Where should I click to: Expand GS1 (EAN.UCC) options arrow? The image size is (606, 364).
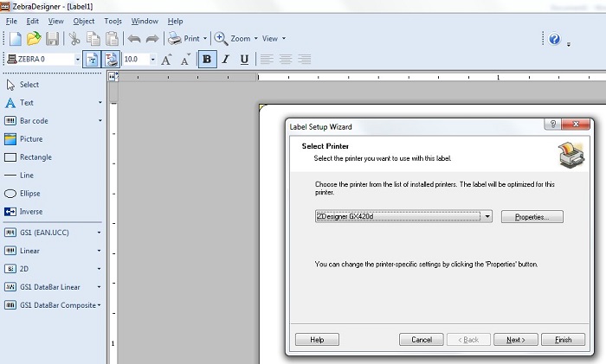coord(99,233)
